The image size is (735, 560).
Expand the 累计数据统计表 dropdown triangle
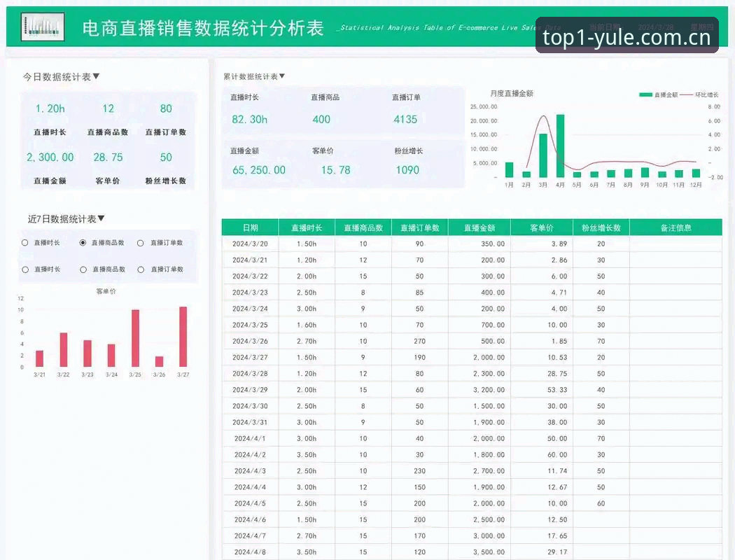pyautogui.click(x=281, y=76)
